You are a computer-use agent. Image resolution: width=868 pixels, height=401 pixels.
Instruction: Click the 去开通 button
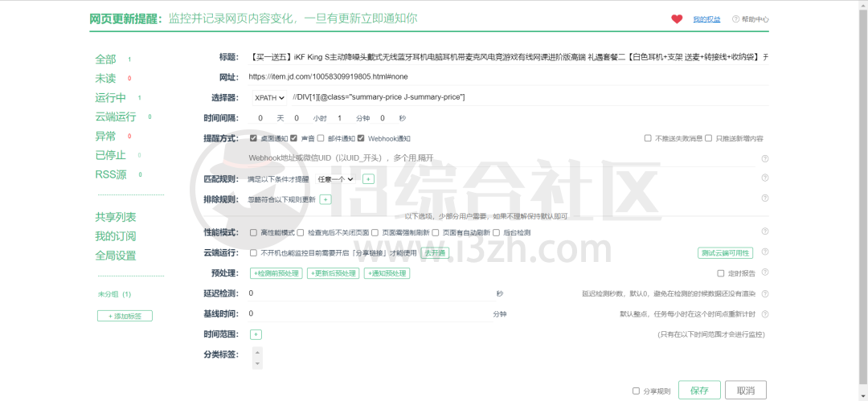(435, 252)
